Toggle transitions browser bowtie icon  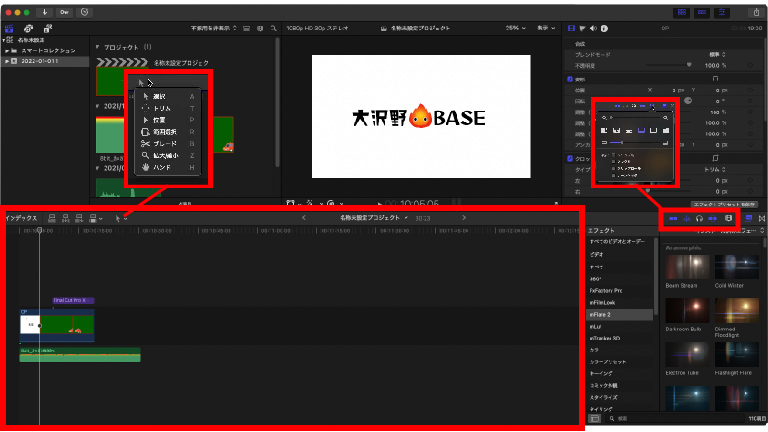click(x=762, y=218)
